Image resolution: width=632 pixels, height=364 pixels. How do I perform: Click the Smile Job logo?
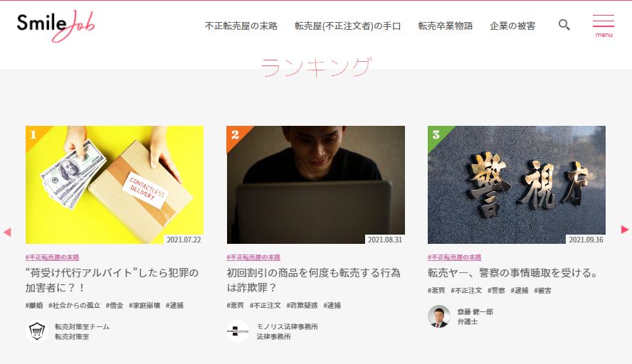point(56,26)
